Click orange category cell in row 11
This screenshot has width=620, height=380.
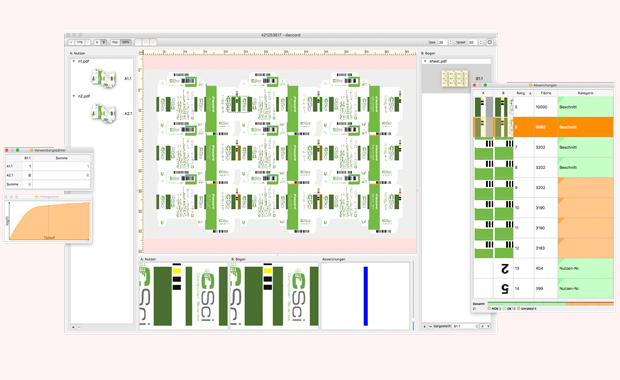click(x=586, y=228)
